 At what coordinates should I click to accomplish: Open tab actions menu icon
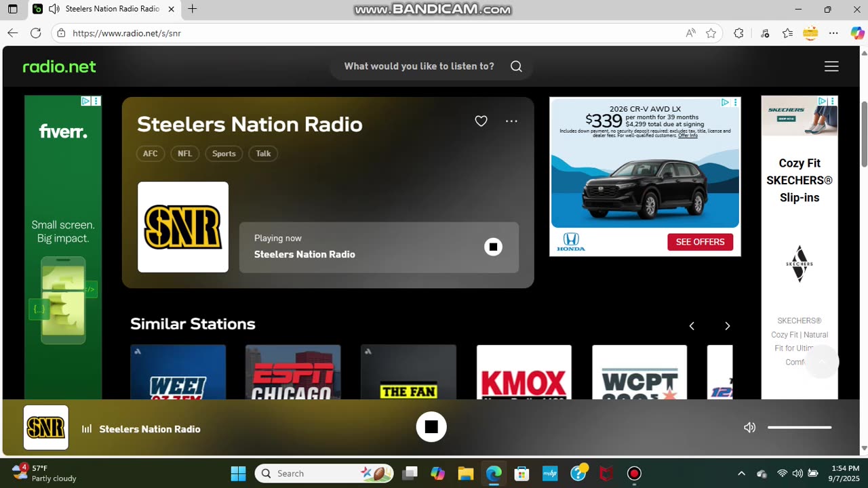pyautogui.click(x=12, y=9)
